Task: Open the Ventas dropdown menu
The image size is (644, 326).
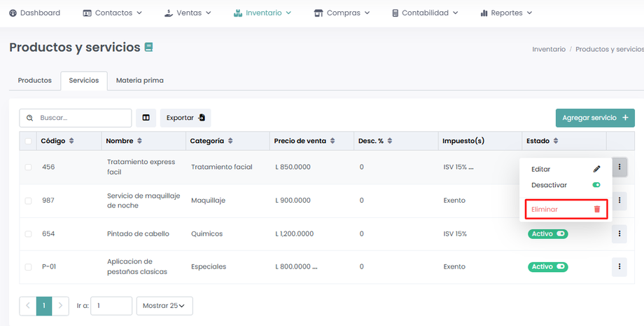Action: (x=188, y=13)
